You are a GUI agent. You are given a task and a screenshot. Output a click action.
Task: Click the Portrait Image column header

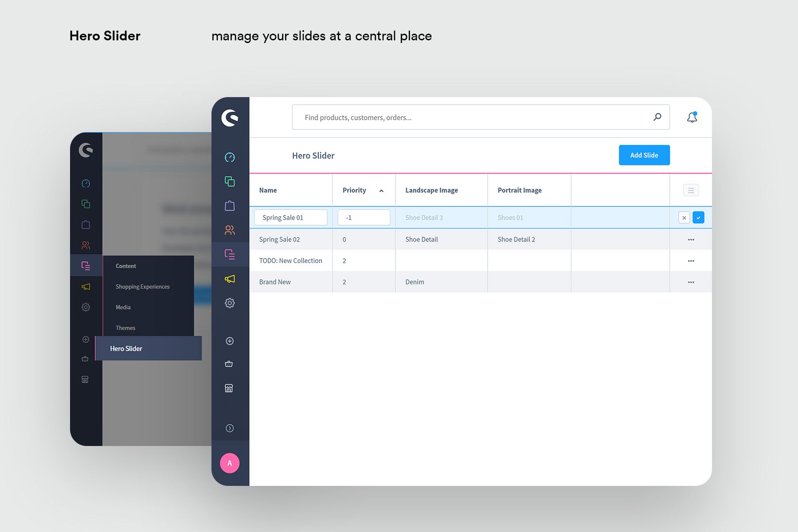[x=520, y=190]
